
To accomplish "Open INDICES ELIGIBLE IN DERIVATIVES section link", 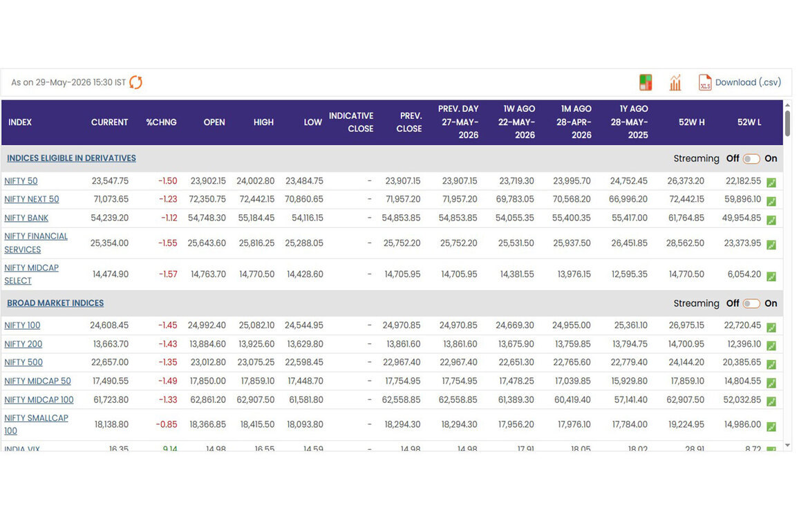I will pyautogui.click(x=71, y=158).
